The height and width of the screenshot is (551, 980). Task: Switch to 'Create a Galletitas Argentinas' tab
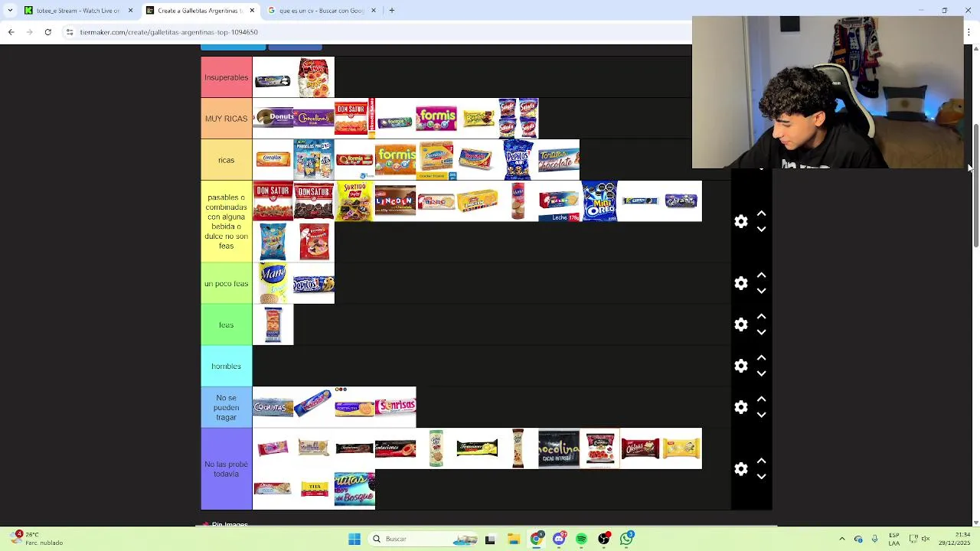[x=201, y=11]
